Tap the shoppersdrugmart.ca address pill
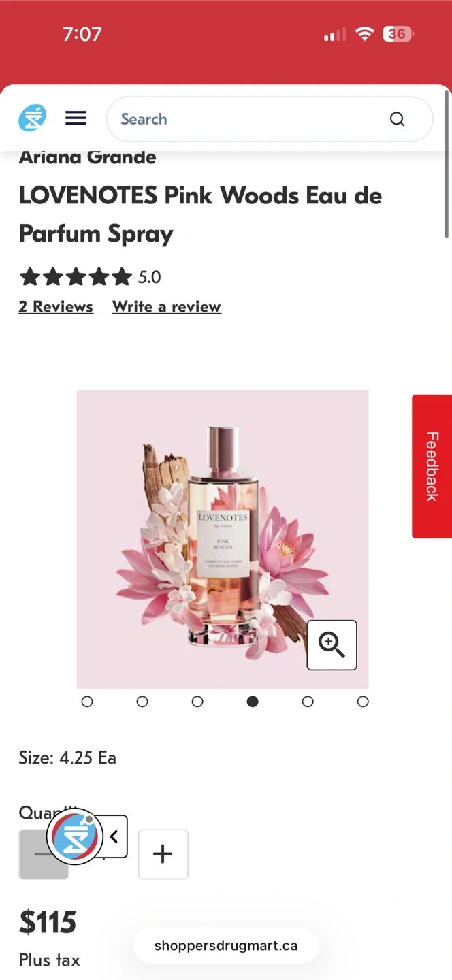The width and height of the screenshot is (452, 980). [x=226, y=945]
